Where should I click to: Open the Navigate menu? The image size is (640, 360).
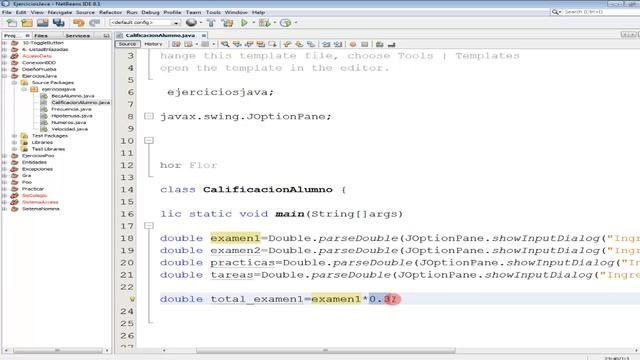click(60, 13)
